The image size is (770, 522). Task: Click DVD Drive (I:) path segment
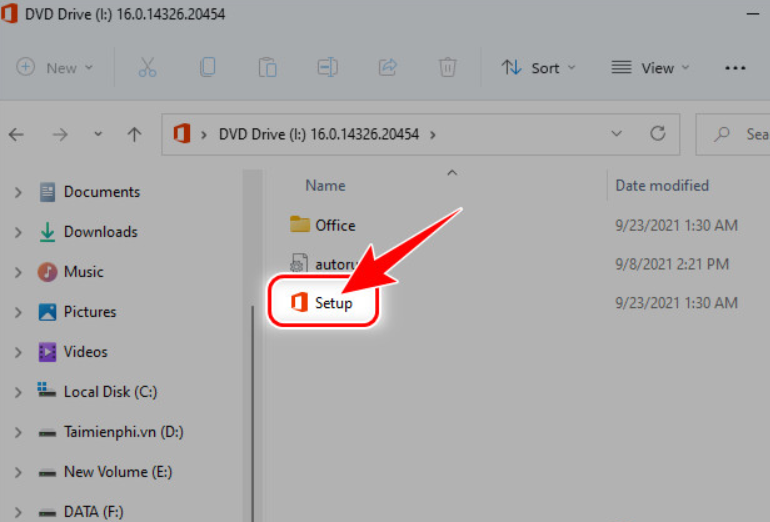[319, 134]
